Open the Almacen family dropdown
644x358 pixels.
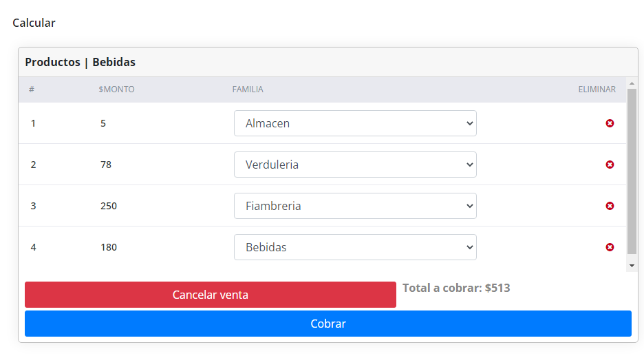click(355, 123)
